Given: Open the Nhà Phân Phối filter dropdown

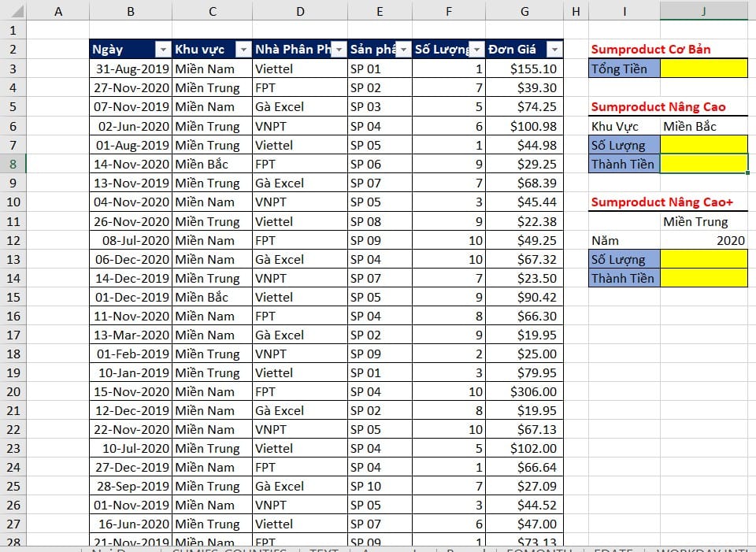Looking at the screenshot, I should [x=339, y=50].
